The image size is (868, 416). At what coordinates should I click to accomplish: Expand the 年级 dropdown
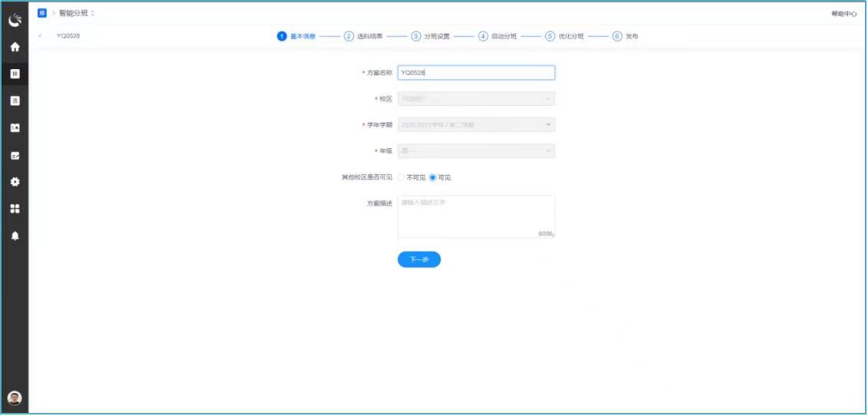(x=475, y=151)
